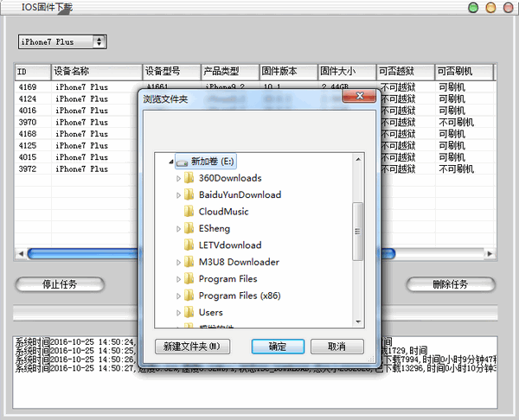Click the LETVdownload folder icon

point(189,245)
